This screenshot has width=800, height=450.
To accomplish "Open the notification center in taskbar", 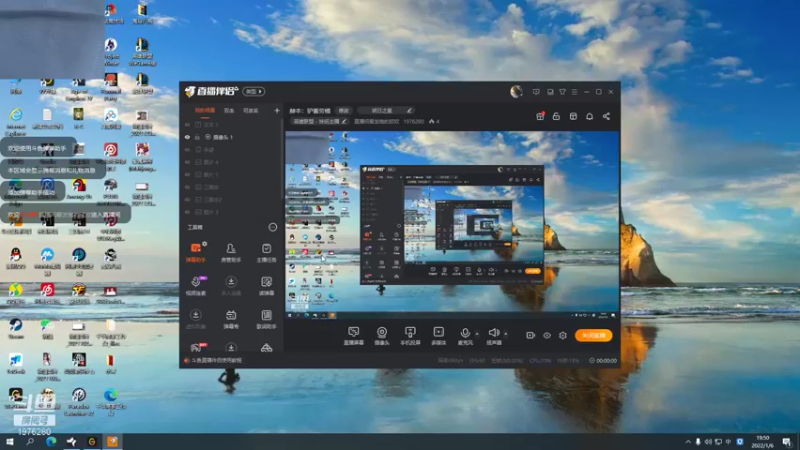I will pos(787,441).
